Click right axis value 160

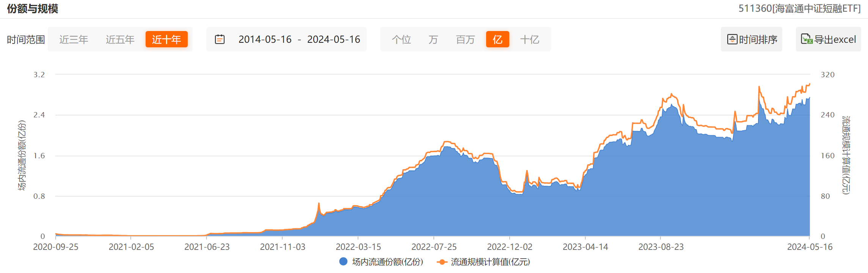coord(827,156)
